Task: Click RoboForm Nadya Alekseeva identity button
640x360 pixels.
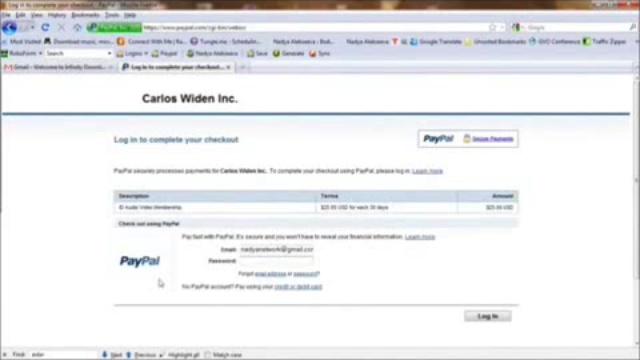Action: 212,53
